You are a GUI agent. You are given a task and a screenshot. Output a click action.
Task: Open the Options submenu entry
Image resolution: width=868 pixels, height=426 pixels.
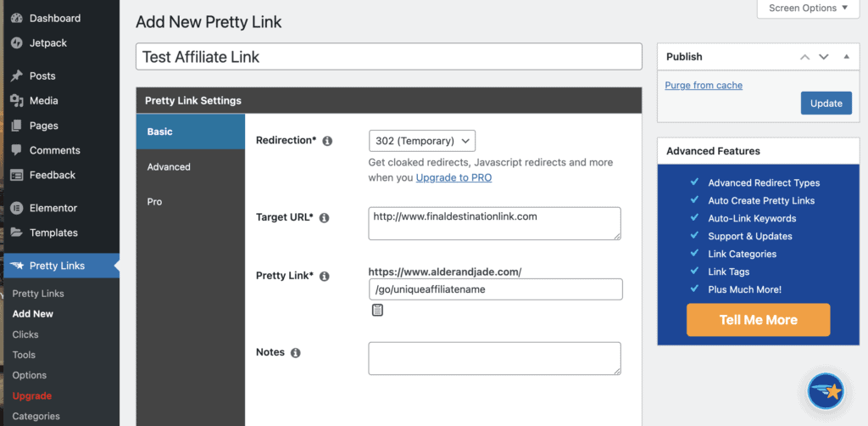(30, 376)
